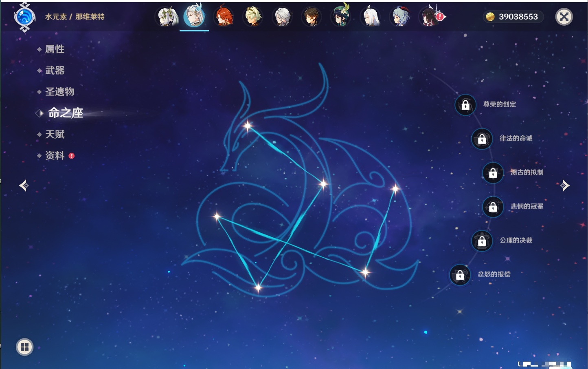Go to previous character with left arrow

24,186
